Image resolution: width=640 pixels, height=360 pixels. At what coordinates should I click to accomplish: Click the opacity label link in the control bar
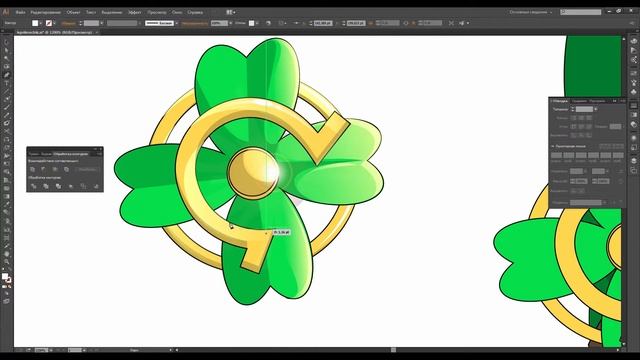pos(195,23)
